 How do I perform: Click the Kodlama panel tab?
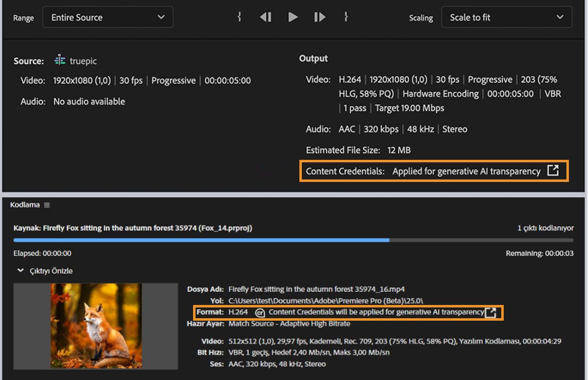pyautogui.click(x=25, y=205)
